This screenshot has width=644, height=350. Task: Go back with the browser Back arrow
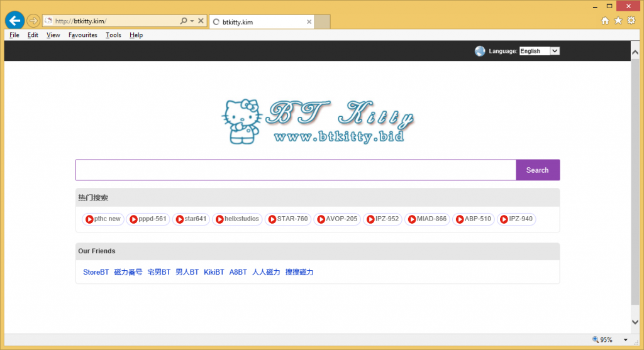[14, 20]
